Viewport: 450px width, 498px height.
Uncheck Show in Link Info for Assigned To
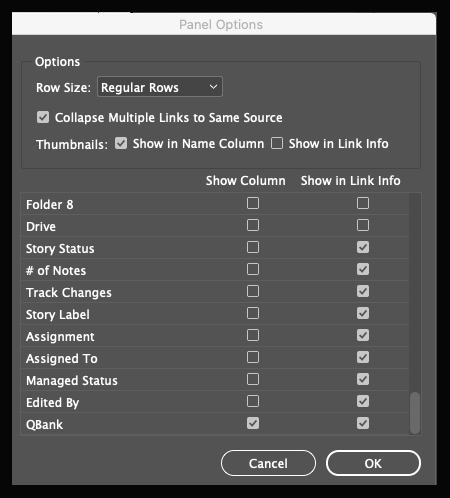(x=363, y=357)
